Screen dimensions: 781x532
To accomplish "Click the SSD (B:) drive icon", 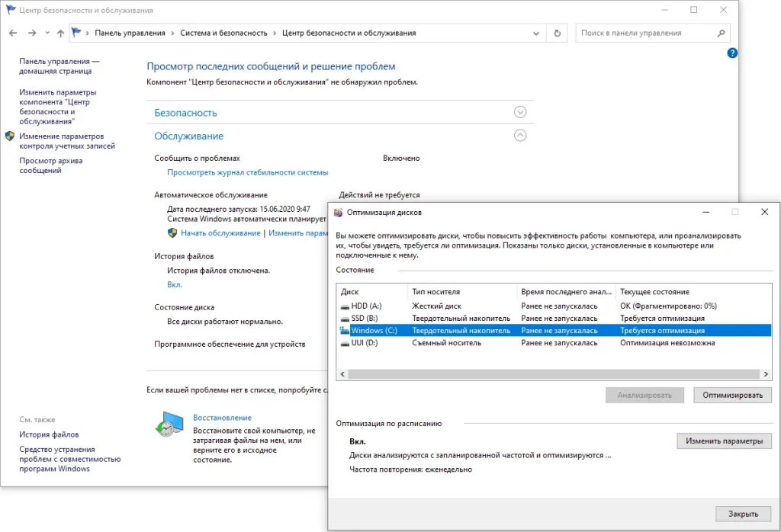I will [x=345, y=319].
